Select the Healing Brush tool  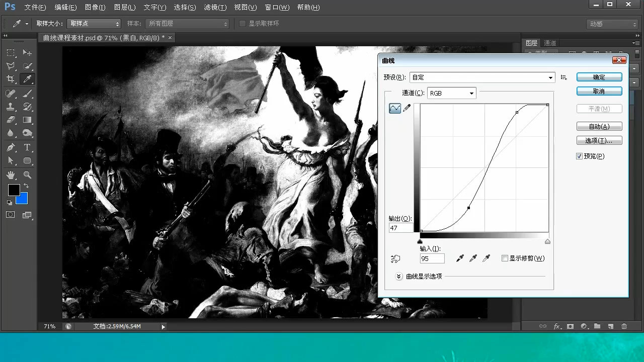(x=11, y=94)
